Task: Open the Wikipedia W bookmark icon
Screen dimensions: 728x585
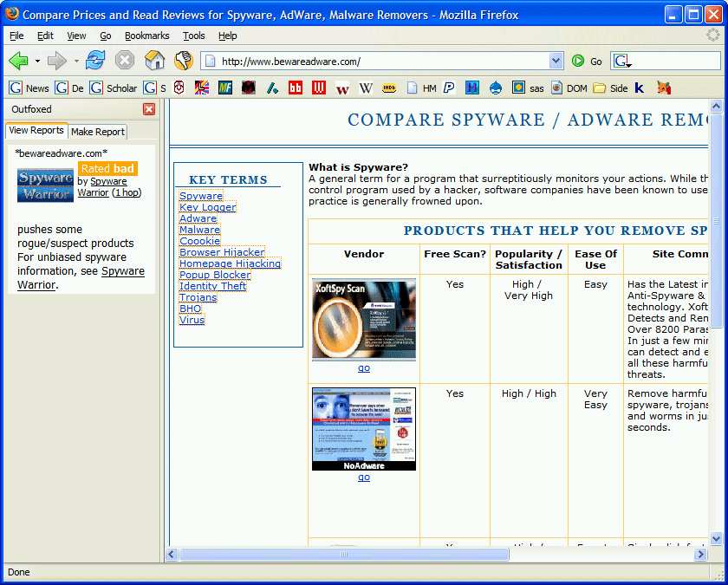Action: [x=366, y=88]
